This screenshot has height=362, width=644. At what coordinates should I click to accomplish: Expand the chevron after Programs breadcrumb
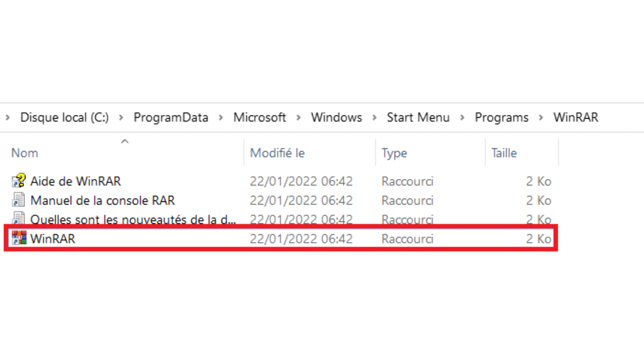tap(541, 118)
